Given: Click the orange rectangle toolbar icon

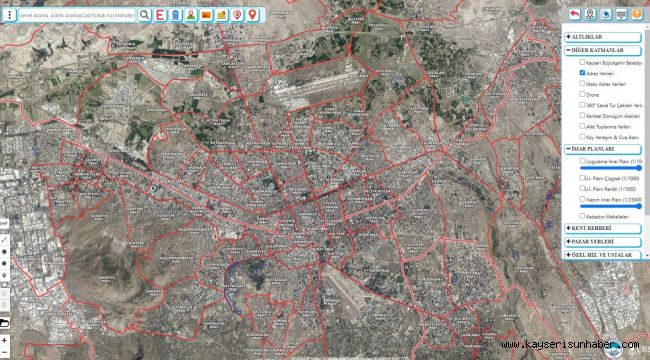Looking at the screenshot, I should [206, 15].
